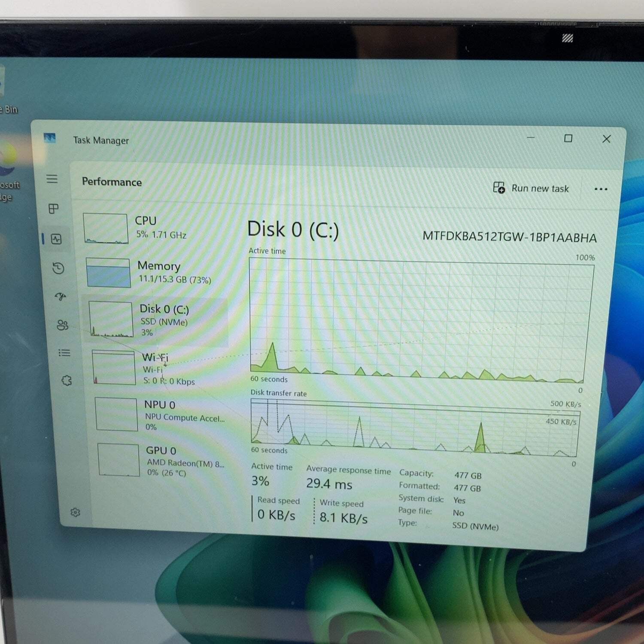Click the NPU Compute Accel... text
This screenshot has height=644, width=644.
[185, 417]
